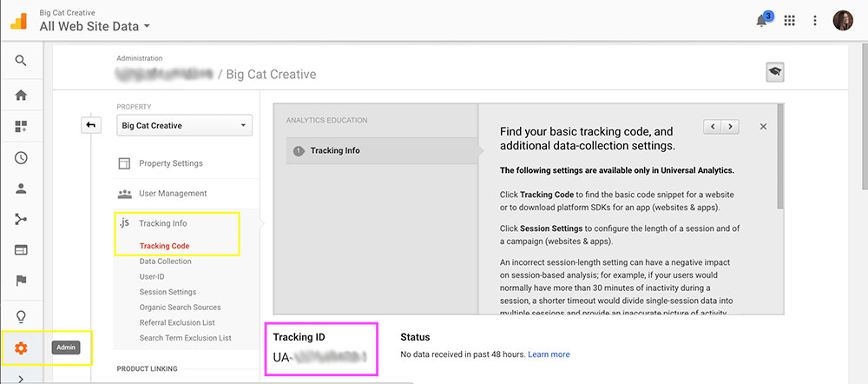This screenshot has width=868, height=384.
Task: Click the blurred Tracking ID value
Action: (x=329, y=357)
